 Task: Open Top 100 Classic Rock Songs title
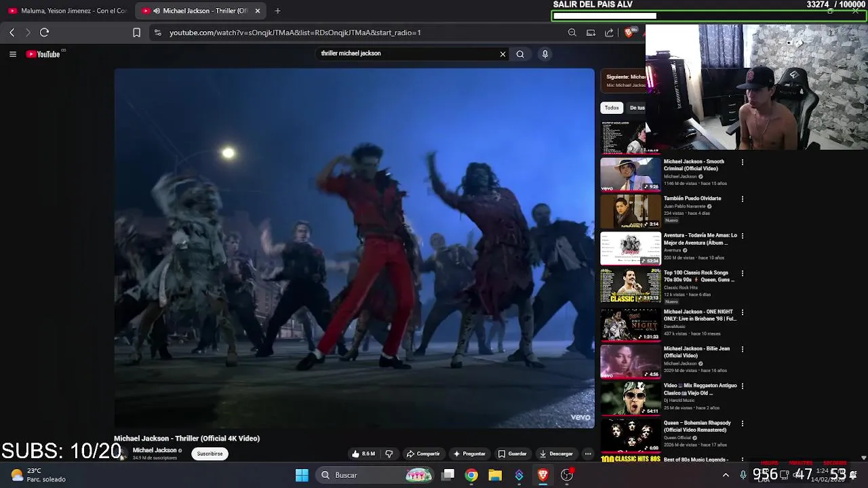coord(698,277)
